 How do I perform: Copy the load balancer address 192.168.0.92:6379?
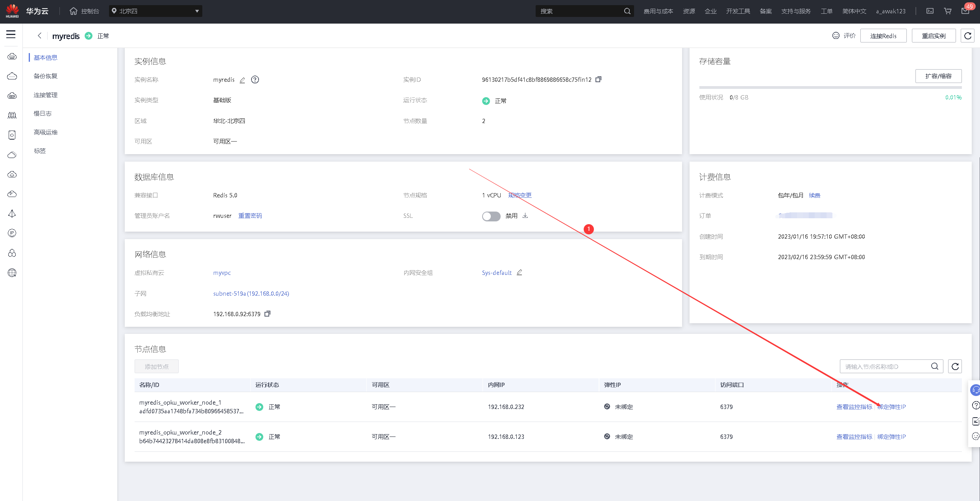pos(267,314)
